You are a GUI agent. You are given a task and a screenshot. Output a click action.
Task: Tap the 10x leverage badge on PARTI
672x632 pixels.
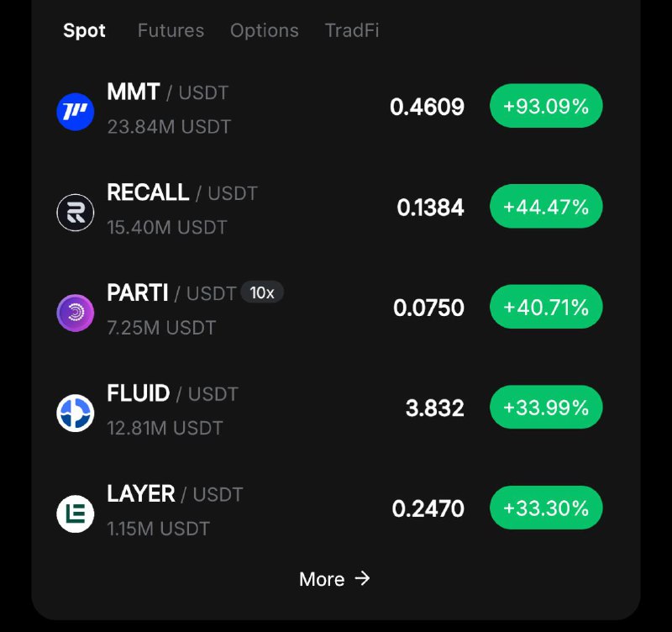(262, 292)
